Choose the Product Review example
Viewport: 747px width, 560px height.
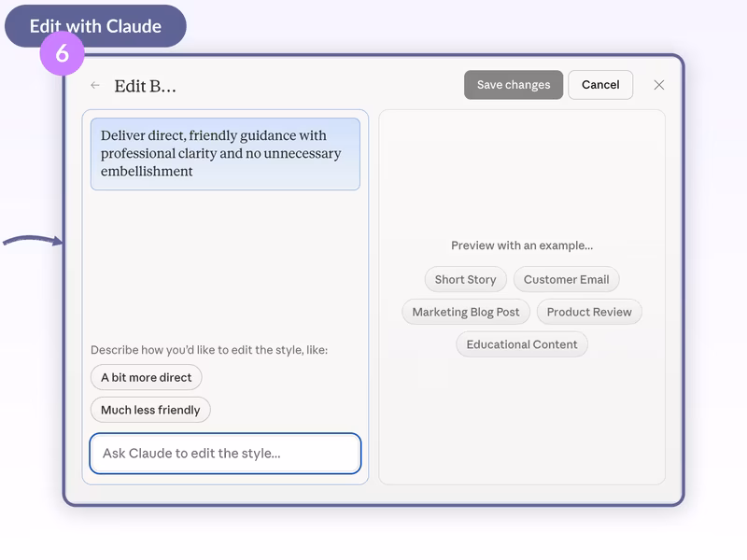point(589,312)
